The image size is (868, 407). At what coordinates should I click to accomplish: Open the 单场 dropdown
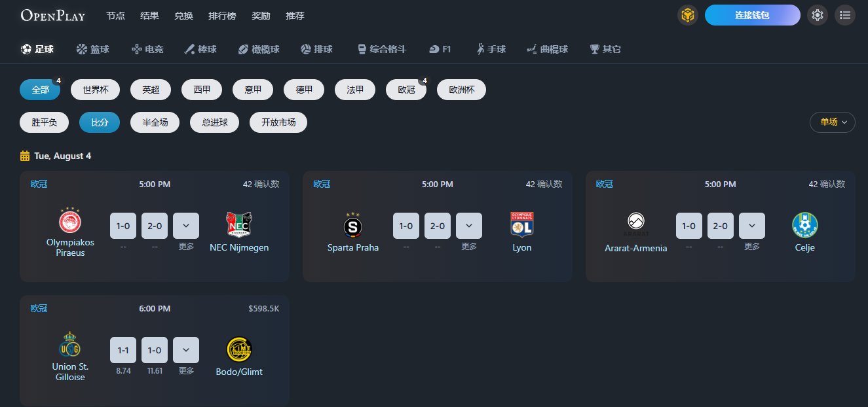(833, 122)
